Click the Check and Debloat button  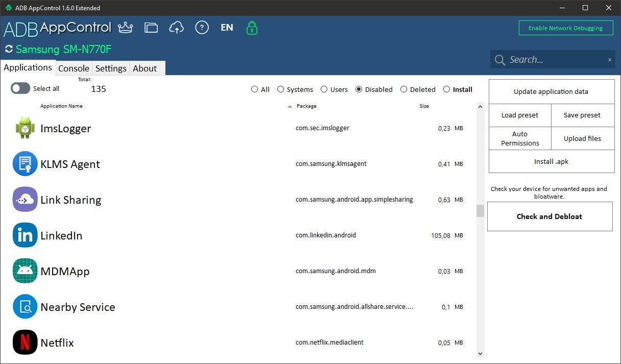coord(550,216)
